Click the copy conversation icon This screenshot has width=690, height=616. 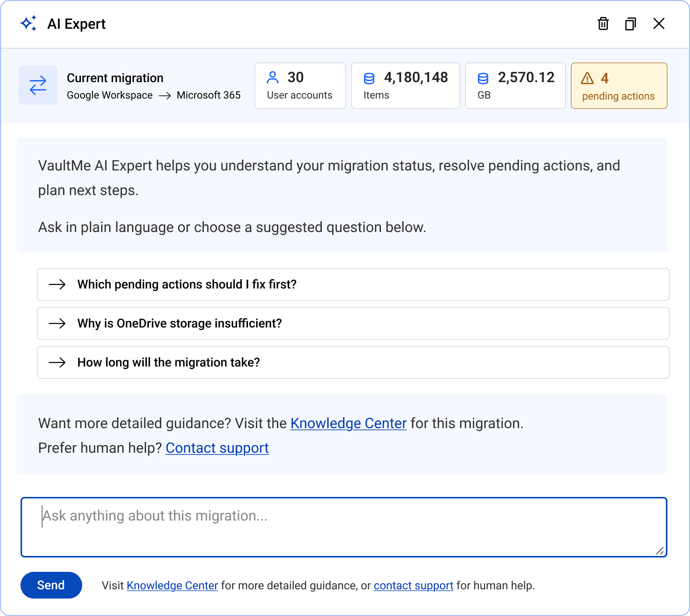630,24
